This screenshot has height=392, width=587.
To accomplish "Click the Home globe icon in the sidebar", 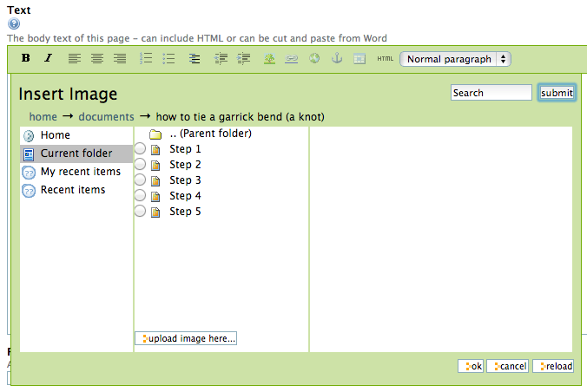I will [x=29, y=135].
